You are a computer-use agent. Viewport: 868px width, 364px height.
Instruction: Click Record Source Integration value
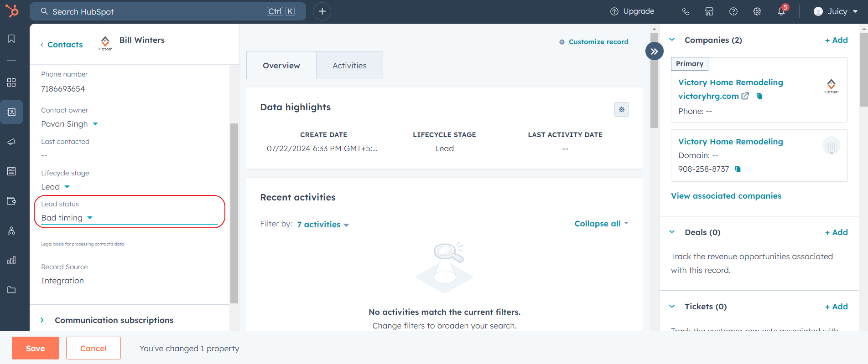tap(62, 281)
